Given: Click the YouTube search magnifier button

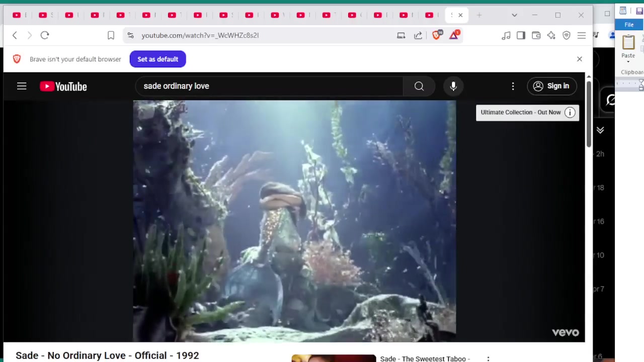Looking at the screenshot, I should [x=419, y=86].
